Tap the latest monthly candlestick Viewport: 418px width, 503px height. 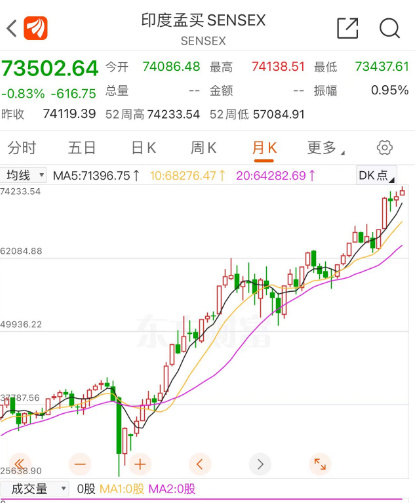coord(402,192)
